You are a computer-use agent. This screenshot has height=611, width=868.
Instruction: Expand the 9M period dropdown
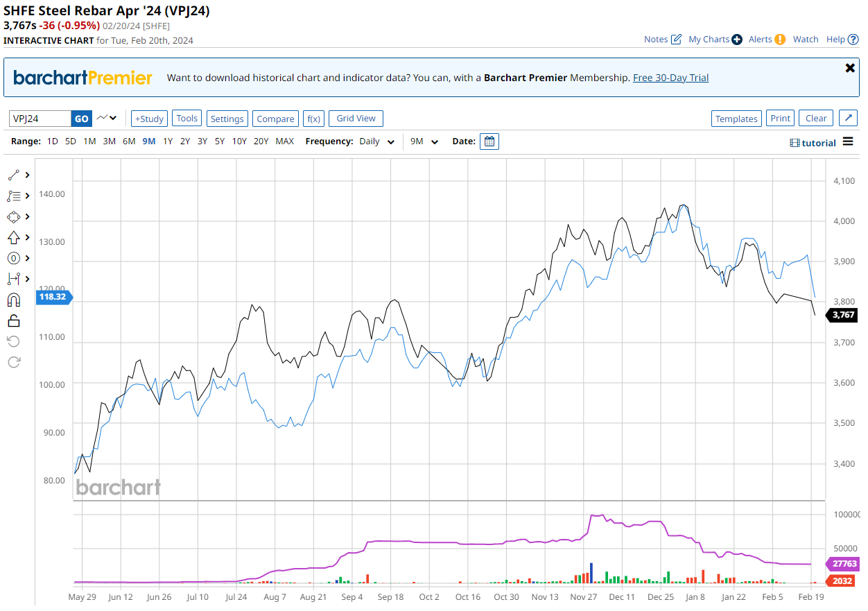click(424, 141)
